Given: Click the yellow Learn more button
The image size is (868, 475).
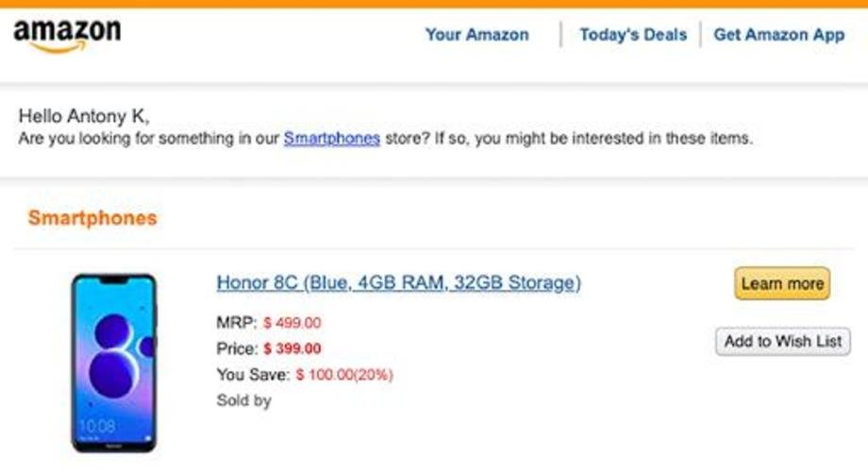Looking at the screenshot, I should 782,283.
